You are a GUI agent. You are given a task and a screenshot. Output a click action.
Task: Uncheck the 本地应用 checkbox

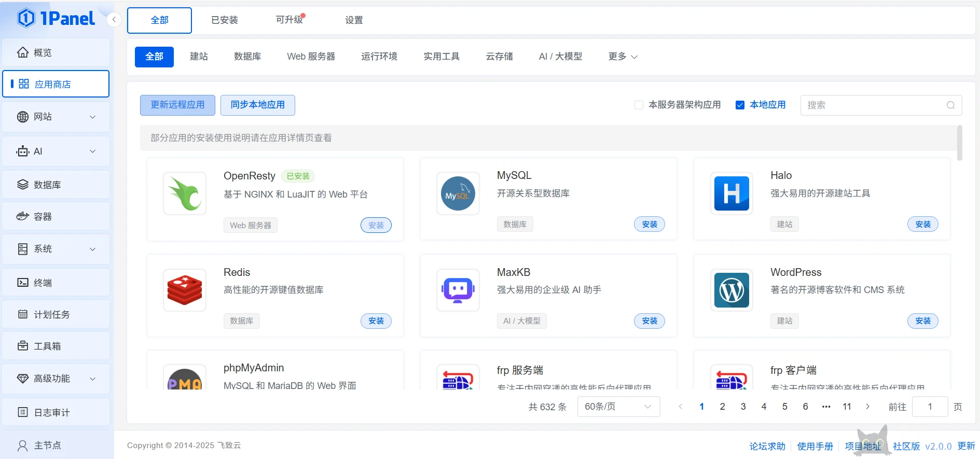(740, 105)
